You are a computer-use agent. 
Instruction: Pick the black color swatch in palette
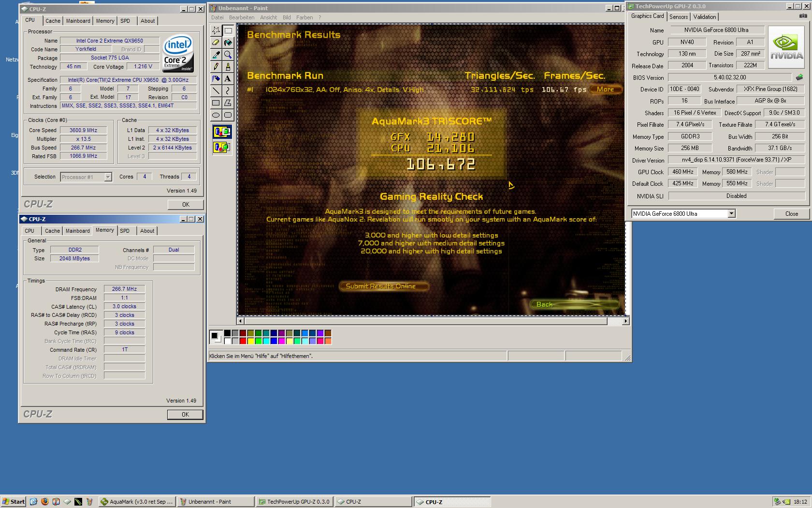coord(227,333)
